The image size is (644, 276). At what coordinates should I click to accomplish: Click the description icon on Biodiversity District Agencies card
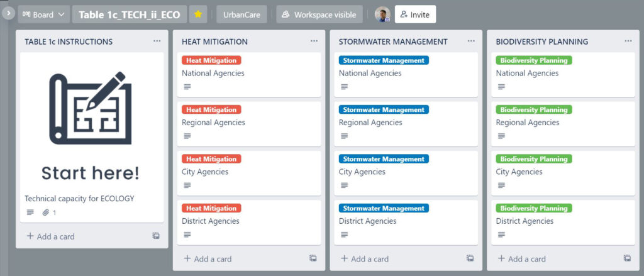pos(501,235)
